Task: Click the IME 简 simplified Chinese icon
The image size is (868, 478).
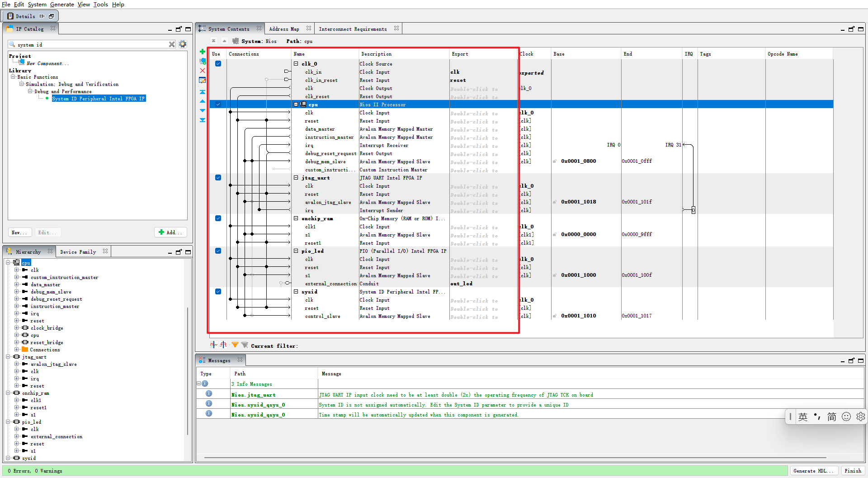Action: coord(832,416)
